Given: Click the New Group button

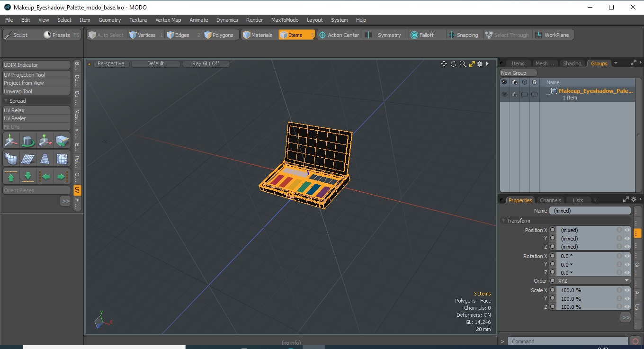Looking at the screenshot, I should [x=519, y=73].
